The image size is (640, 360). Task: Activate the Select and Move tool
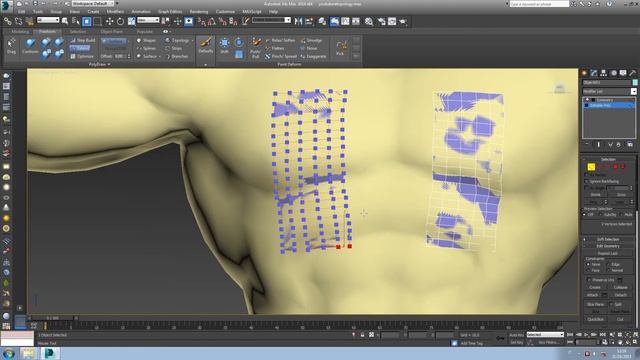(109, 21)
